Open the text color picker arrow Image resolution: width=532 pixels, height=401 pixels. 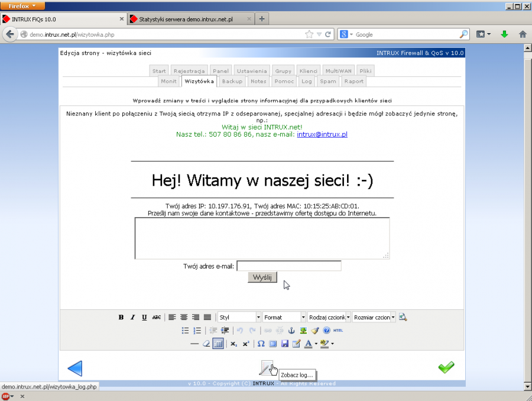pos(316,344)
